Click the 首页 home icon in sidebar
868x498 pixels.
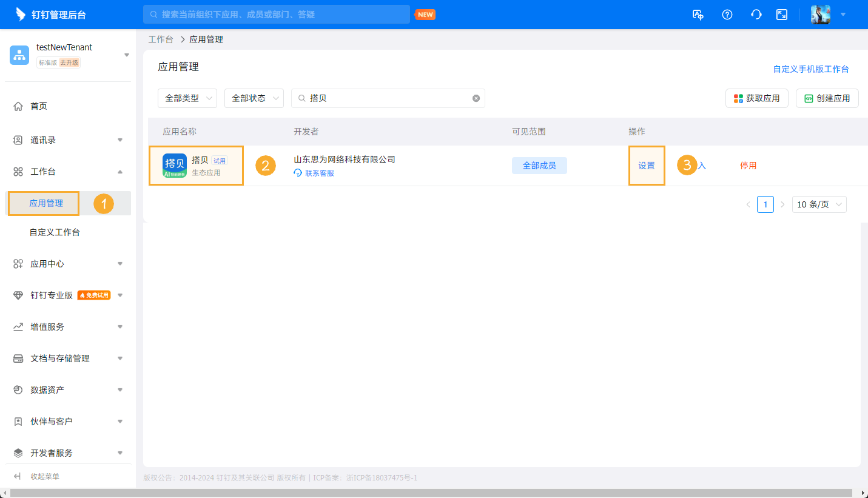(x=18, y=106)
